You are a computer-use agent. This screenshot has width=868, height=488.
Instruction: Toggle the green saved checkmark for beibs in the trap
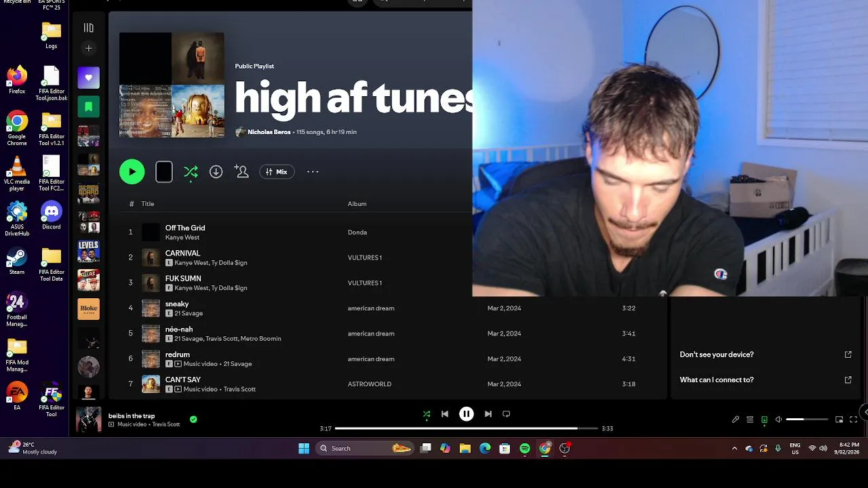(x=193, y=420)
